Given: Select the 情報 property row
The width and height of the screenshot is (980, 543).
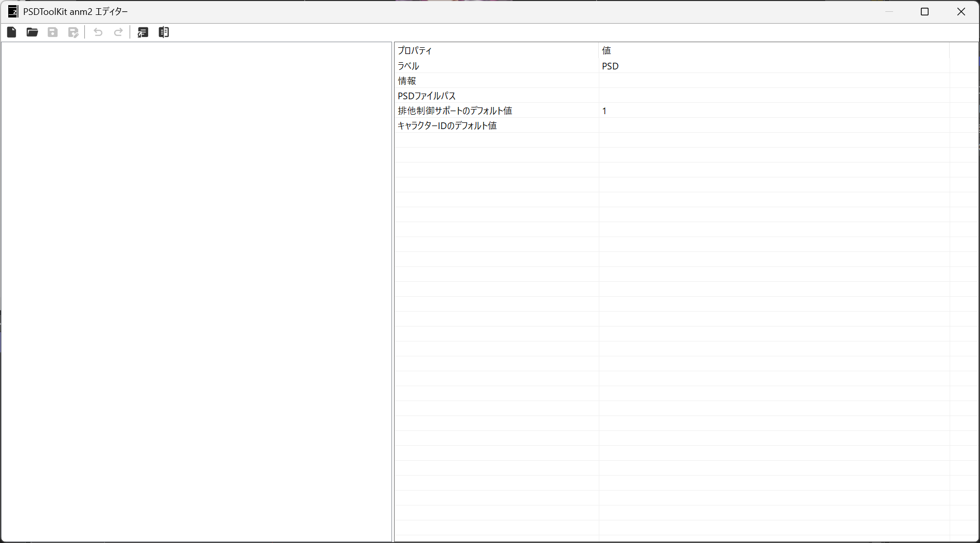Looking at the screenshot, I should (407, 81).
